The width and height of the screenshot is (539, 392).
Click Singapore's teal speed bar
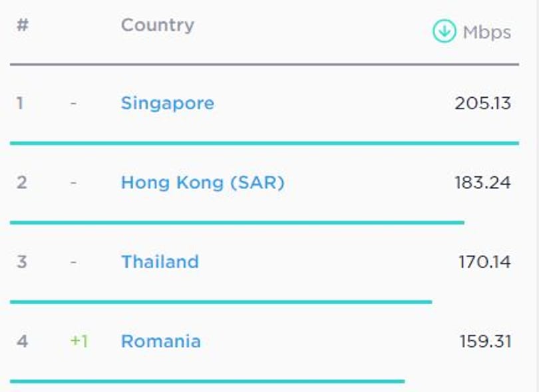pyautogui.click(x=264, y=143)
